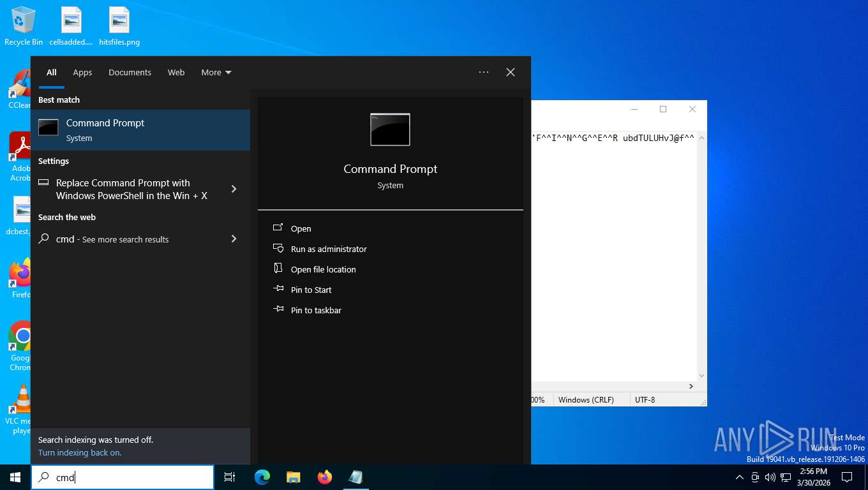Screen dimensions: 868x490
Task: Maximize the Notepad window
Action: click(663, 109)
